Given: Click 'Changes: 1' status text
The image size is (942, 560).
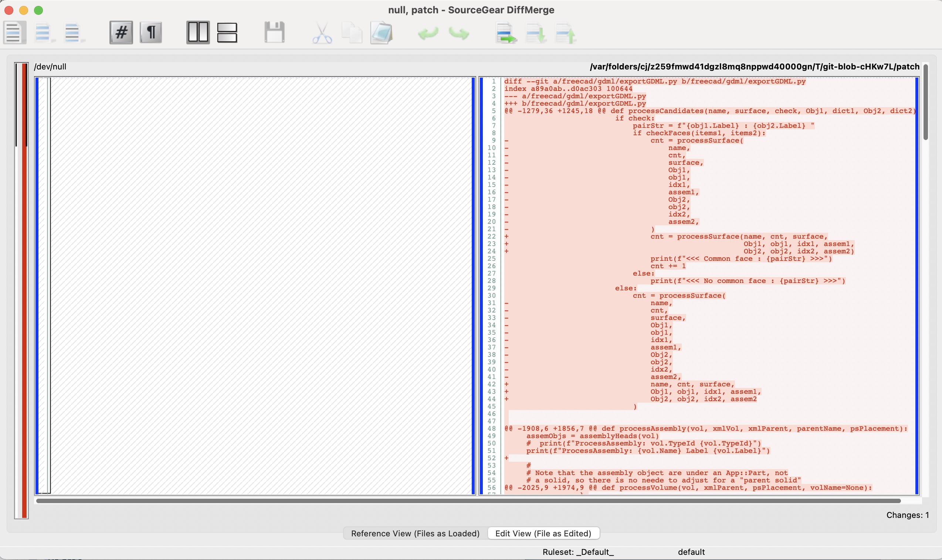Looking at the screenshot, I should [908, 515].
